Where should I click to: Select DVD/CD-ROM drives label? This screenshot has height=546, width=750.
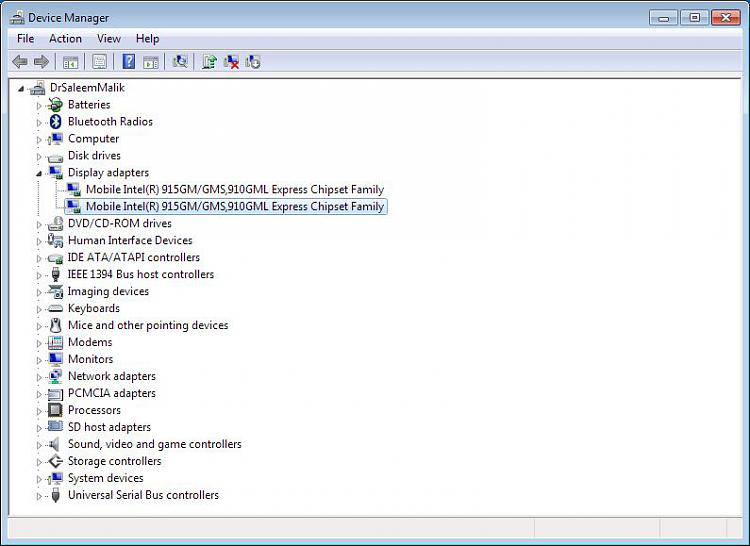pos(120,223)
